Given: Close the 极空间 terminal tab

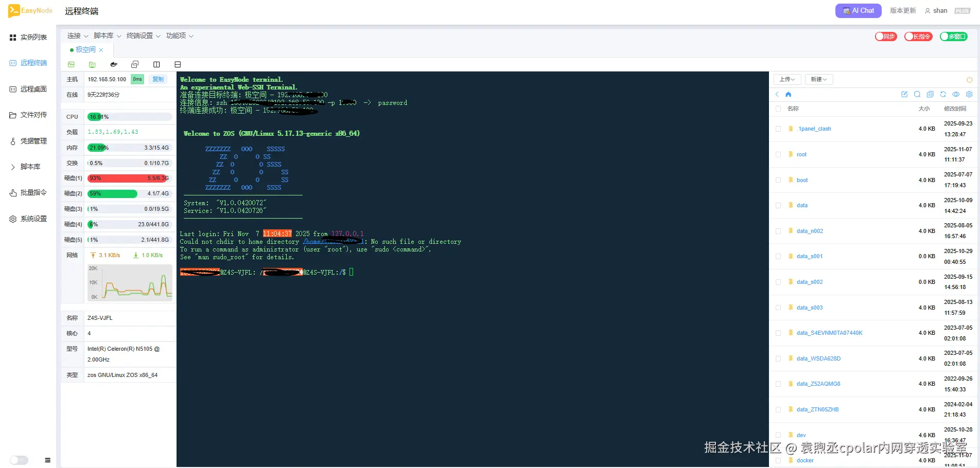Looking at the screenshot, I should (101, 50).
